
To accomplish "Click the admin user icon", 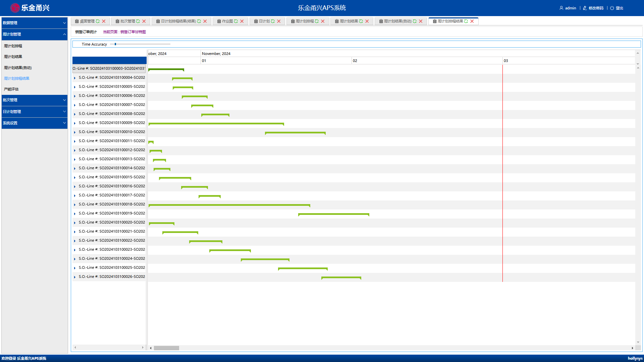I will (561, 8).
